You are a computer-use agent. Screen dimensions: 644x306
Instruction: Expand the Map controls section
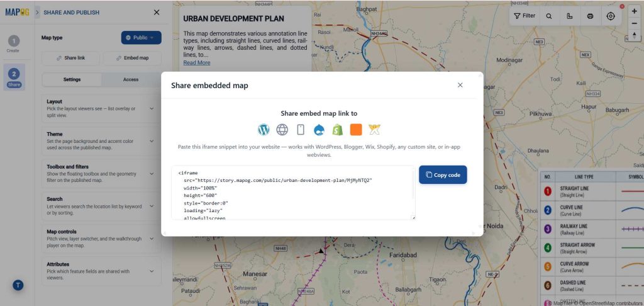click(x=101, y=239)
